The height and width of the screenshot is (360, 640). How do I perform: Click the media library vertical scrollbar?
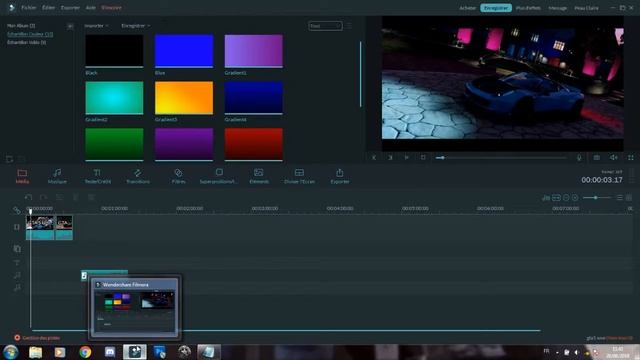pyautogui.click(x=360, y=74)
